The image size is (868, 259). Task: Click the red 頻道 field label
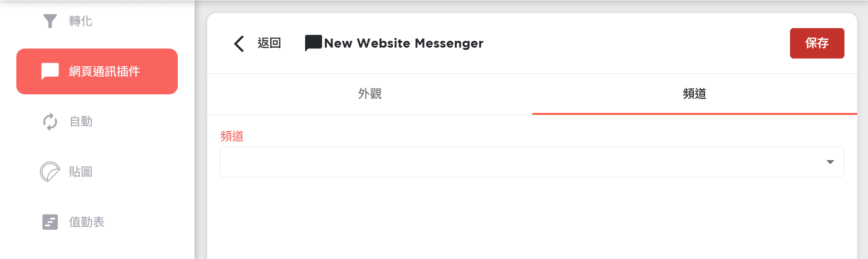point(232,136)
